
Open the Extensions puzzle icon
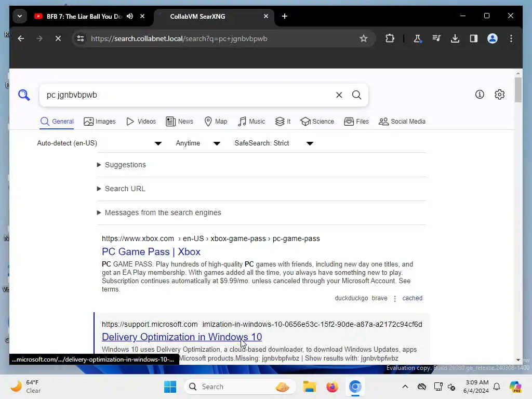[390, 38]
